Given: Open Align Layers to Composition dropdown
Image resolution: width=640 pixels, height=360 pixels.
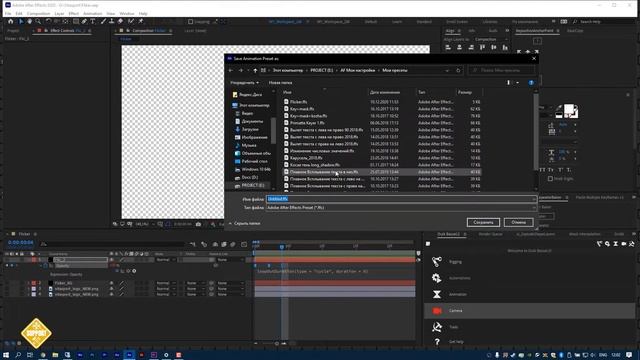Looking at the screenshot, I should click(491, 39).
